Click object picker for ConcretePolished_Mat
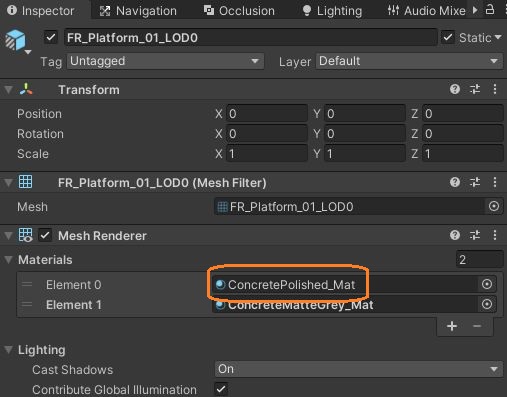The image size is (507, 397). coord(487,284)
